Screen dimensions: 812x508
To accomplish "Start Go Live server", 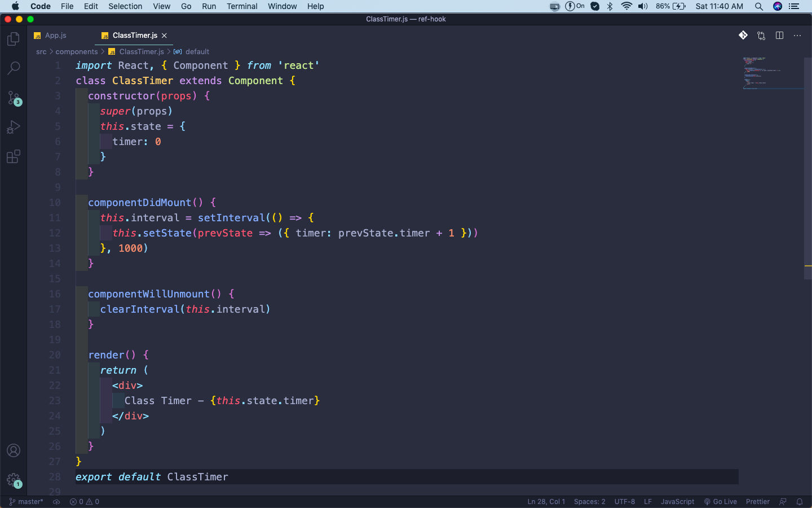I will click(x=720, y=501).
